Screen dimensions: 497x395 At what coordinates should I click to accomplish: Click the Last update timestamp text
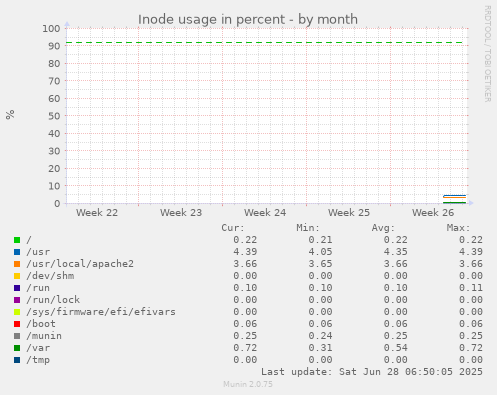point(372,372)
